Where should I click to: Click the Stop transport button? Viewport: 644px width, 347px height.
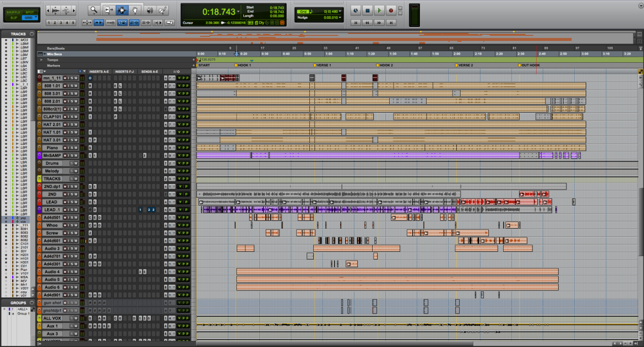pos(368,10)
